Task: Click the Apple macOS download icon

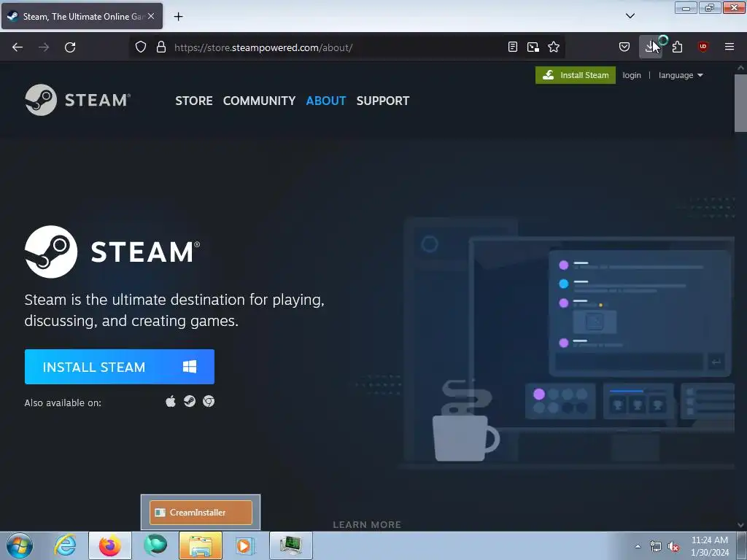Action: pos(171,402)
